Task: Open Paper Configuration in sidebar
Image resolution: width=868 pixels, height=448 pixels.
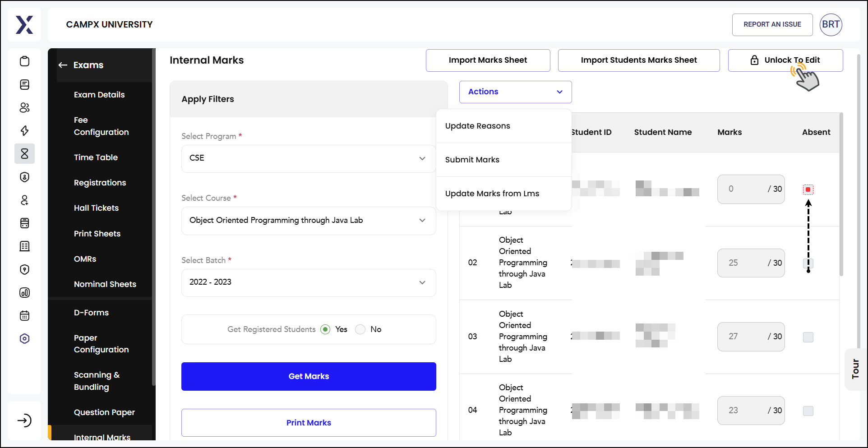Action: 101,344
